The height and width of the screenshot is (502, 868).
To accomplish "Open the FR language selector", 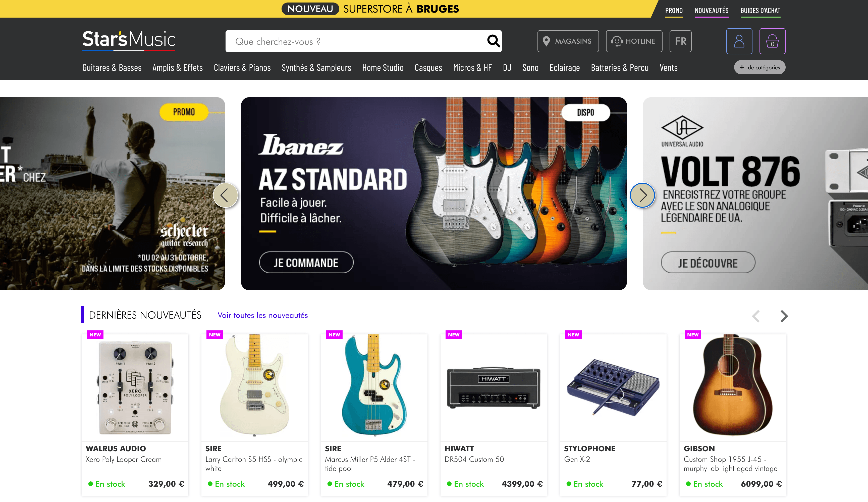I will (x=680, y=41).
